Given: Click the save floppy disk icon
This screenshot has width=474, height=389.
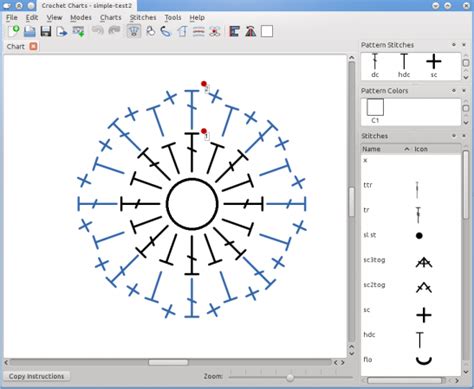Looking at the screenshot, I should point(46,31).
